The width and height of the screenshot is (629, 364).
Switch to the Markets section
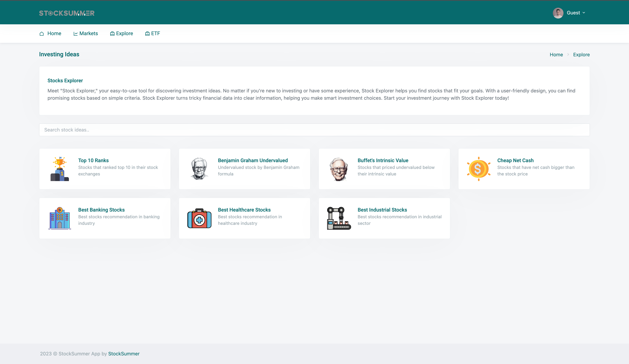89,33
